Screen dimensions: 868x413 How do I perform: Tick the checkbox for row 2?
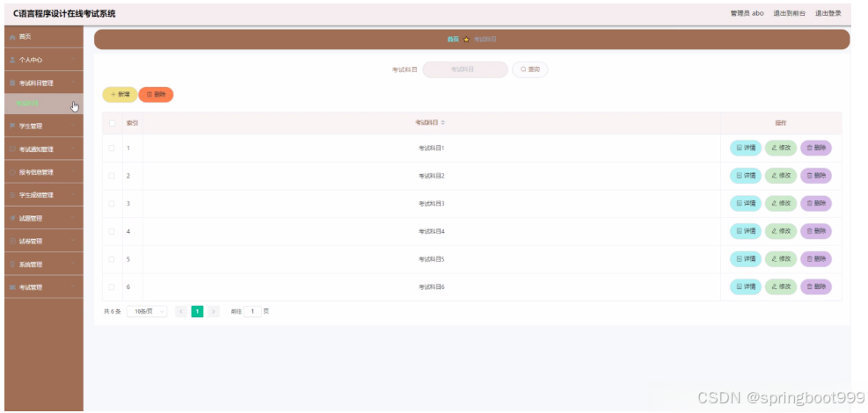pos(112,176)
